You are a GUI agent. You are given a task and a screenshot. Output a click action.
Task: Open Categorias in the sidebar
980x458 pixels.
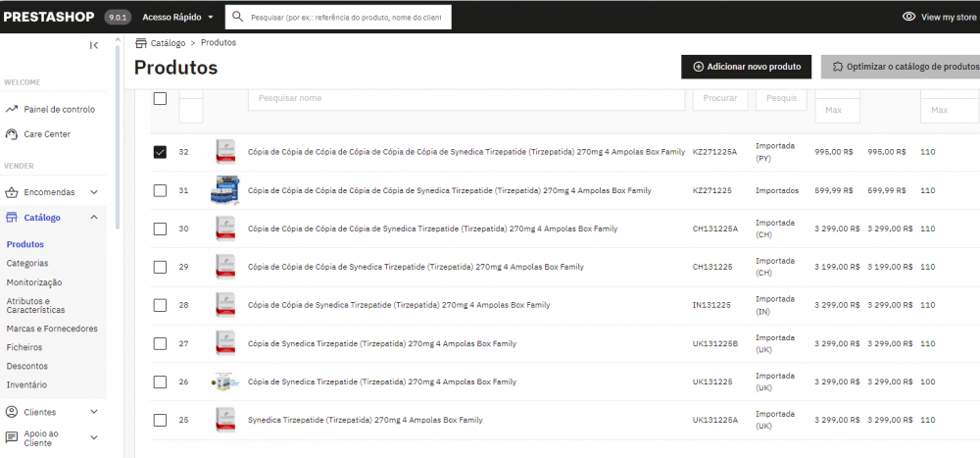[26, 264]
